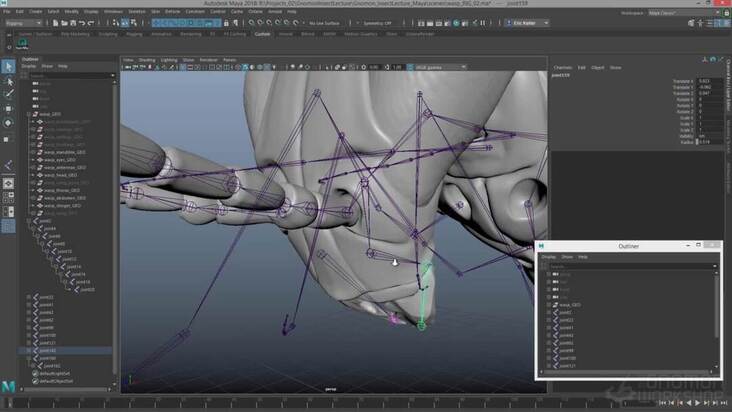Open Channels menu in Channel Box
Viewport: 732px width, 412px height.
(563, 68)
